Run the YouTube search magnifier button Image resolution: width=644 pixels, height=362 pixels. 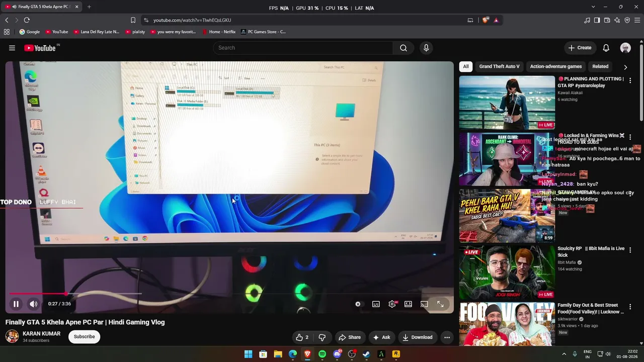point(404,48)
